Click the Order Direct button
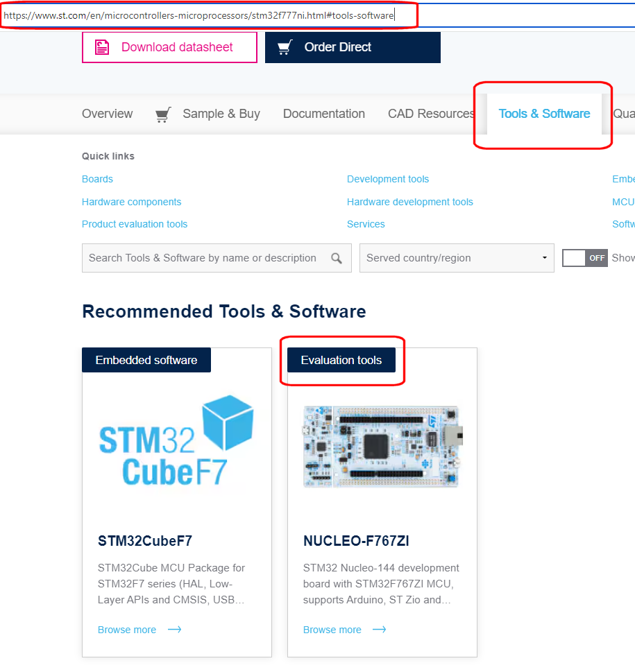Screen dimensions: 635x672 click(x=353, y=46)
